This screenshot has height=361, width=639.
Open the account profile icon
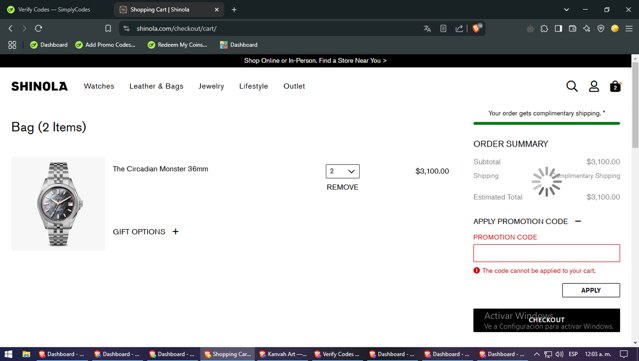click(x=594, y=86)
